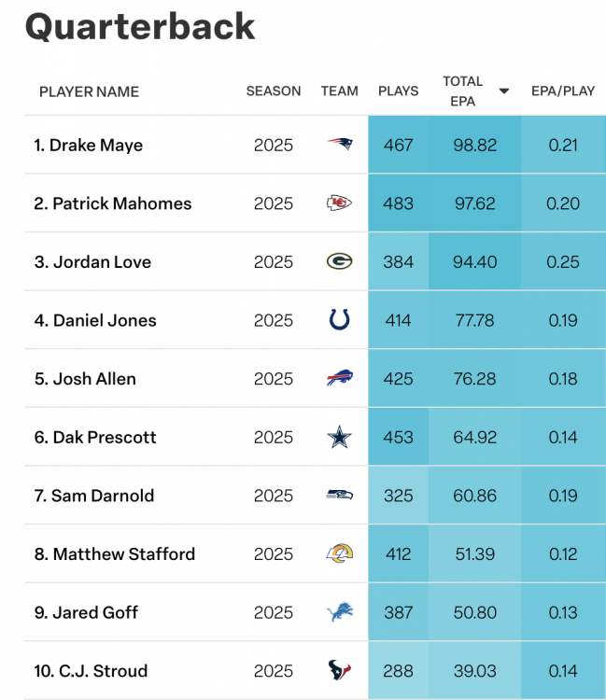Viewport: 606px width, 700px height.
Task: Open Patrick Mahomes player link
Action: 121,203
